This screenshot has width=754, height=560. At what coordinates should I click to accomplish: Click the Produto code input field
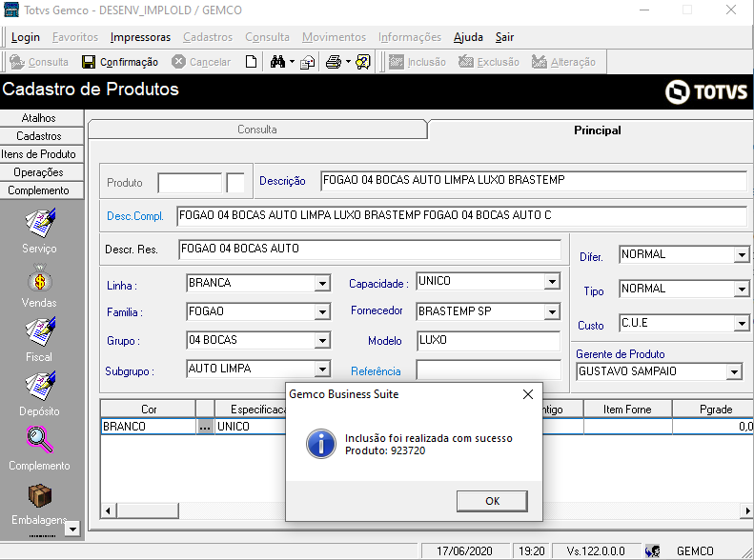click(190, 183)
